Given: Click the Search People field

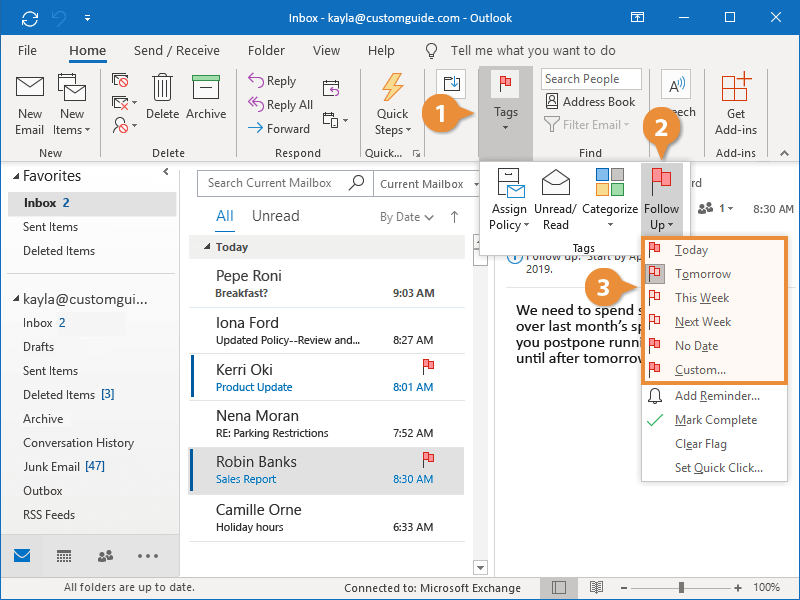Looking at the screenshot, I should pos(591,79).
